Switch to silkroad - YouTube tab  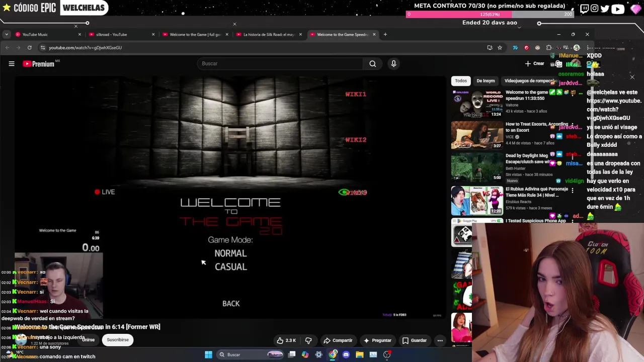[121, 35]
